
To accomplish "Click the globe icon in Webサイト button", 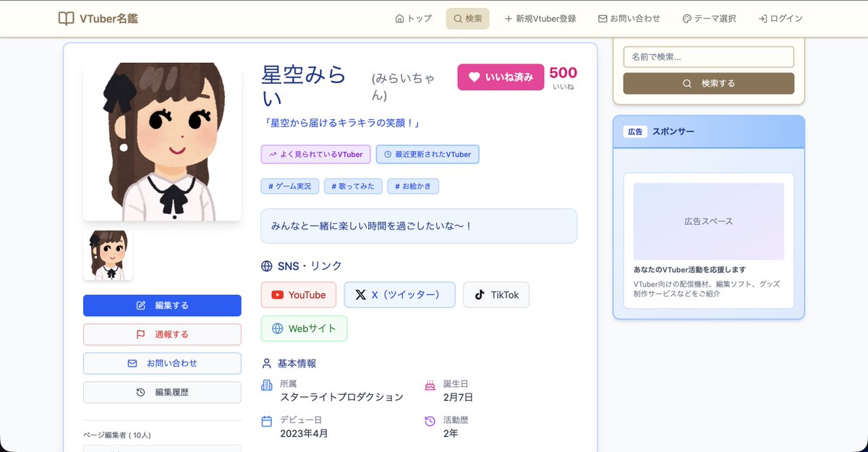I will (277, 328).
